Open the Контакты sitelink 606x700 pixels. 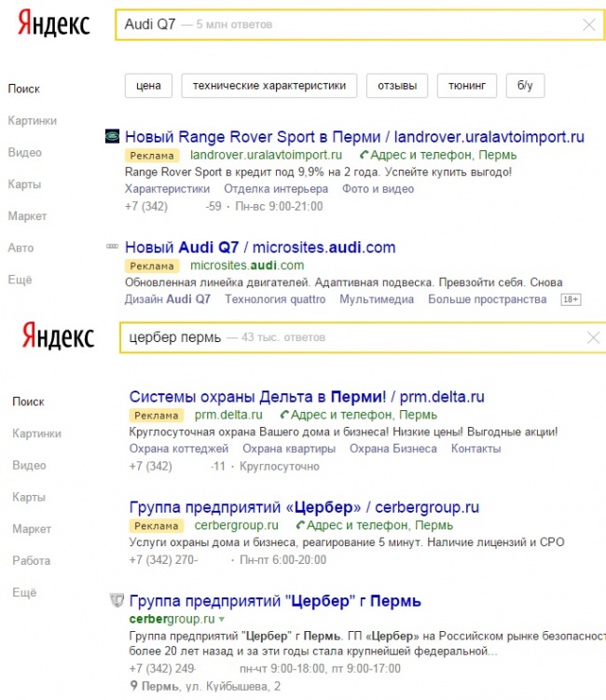pyautogui.click(x=476, y=448)
